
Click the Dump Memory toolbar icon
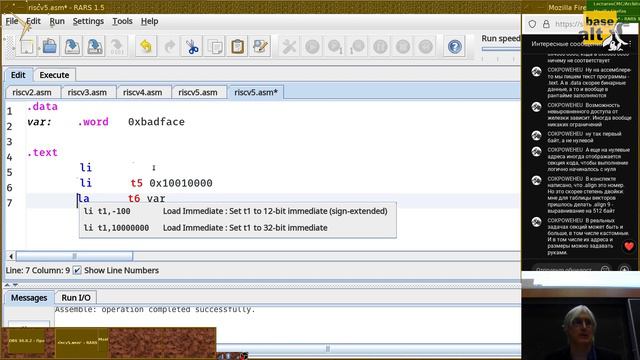click(117, 47)
